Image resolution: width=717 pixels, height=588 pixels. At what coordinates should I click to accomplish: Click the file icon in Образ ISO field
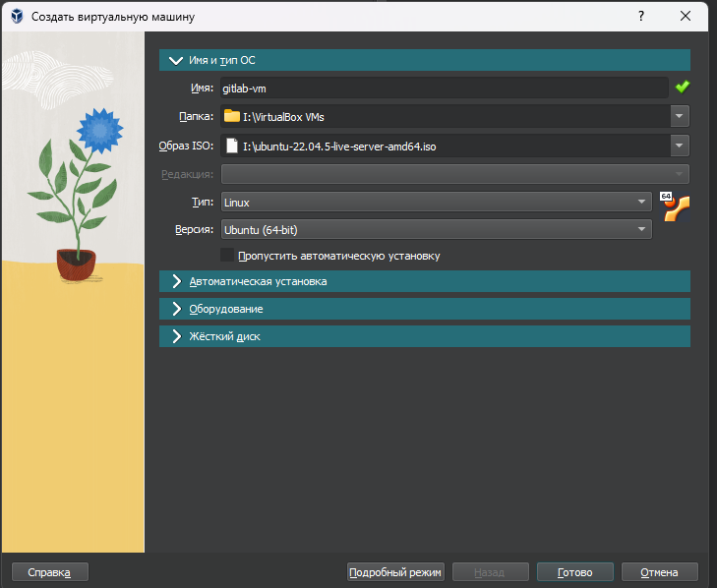click(232, 146)
